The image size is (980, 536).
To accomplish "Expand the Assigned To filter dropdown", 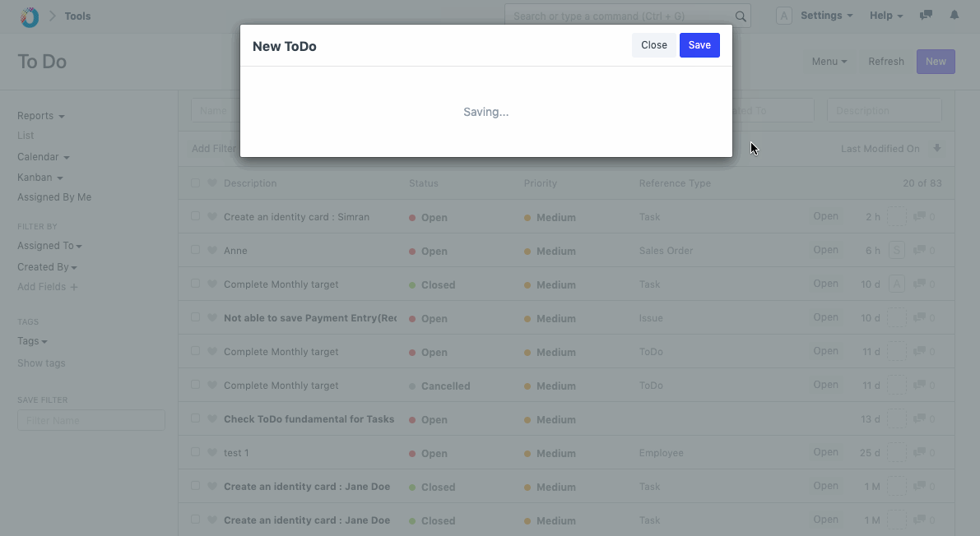I will click(x=49, y=246).
